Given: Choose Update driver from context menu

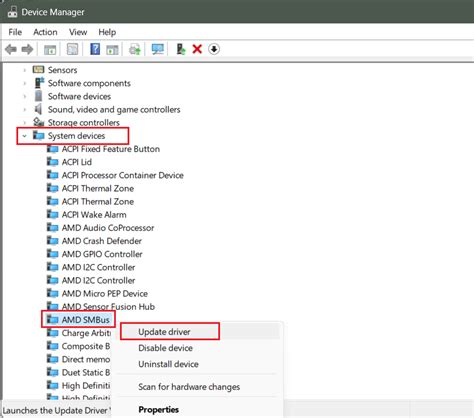Looking at the screenshot, I should 164,332.
